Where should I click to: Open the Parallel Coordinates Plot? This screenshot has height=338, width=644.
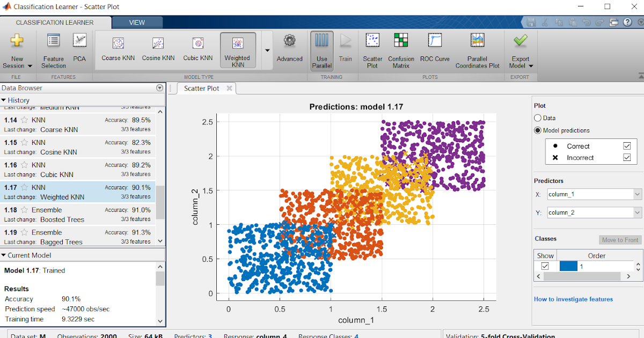coord(477,50)
